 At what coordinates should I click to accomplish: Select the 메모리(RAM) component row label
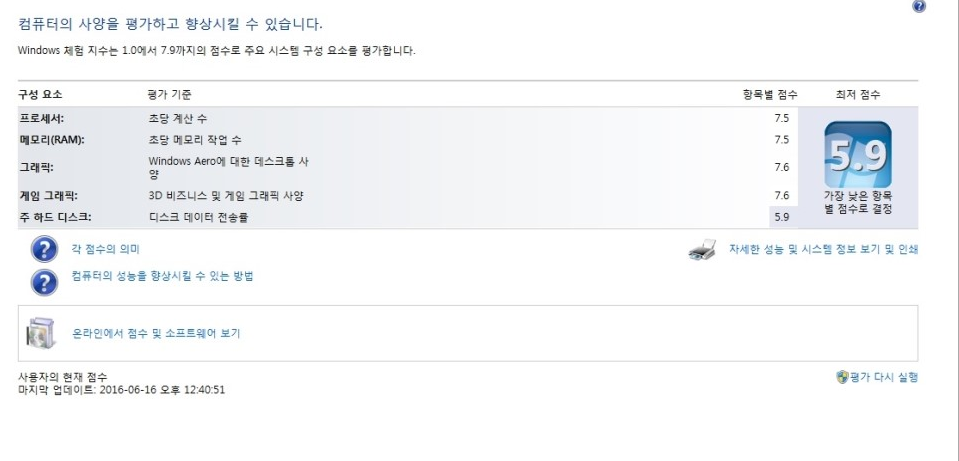(x=51, y=139)
